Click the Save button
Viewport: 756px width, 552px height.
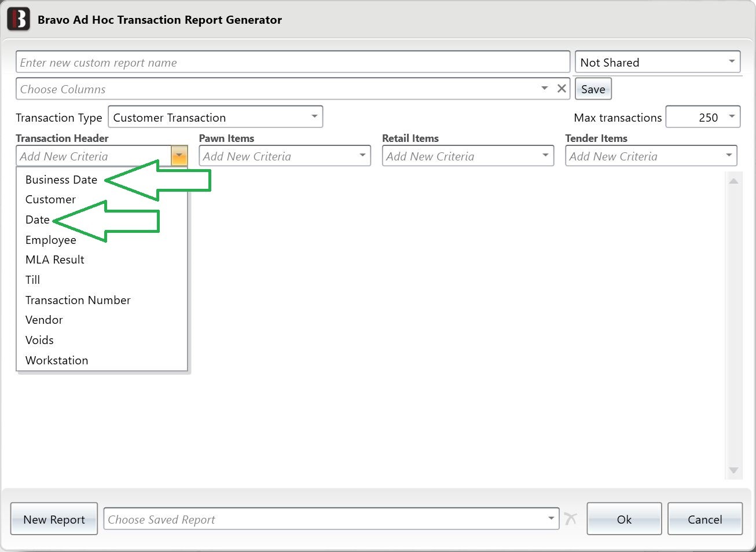[593, 89]
